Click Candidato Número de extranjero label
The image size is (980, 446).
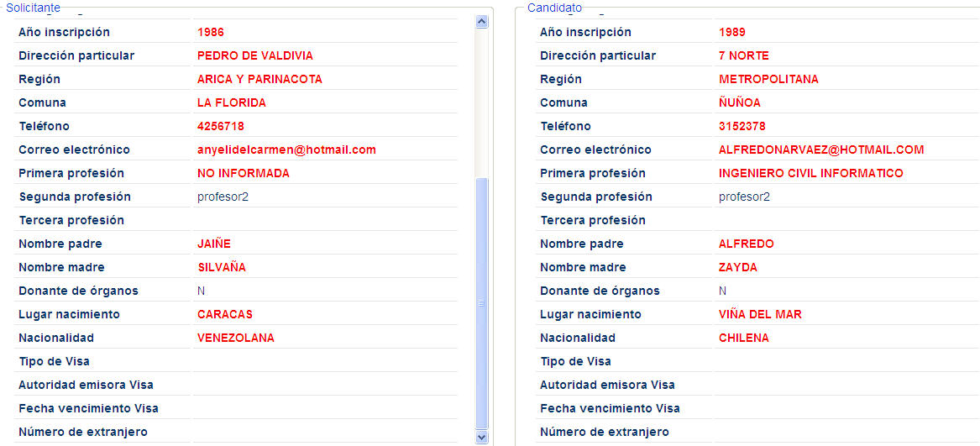click(x=605, y=433)
